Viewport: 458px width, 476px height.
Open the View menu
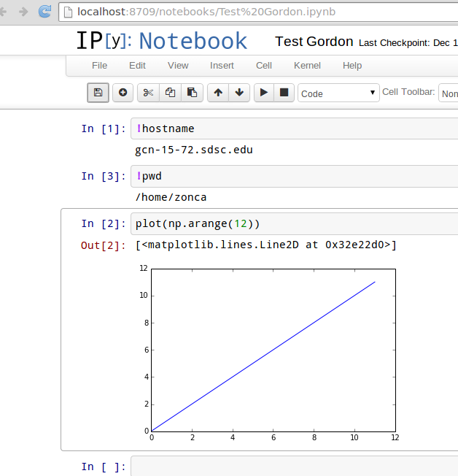coord(178,66)
